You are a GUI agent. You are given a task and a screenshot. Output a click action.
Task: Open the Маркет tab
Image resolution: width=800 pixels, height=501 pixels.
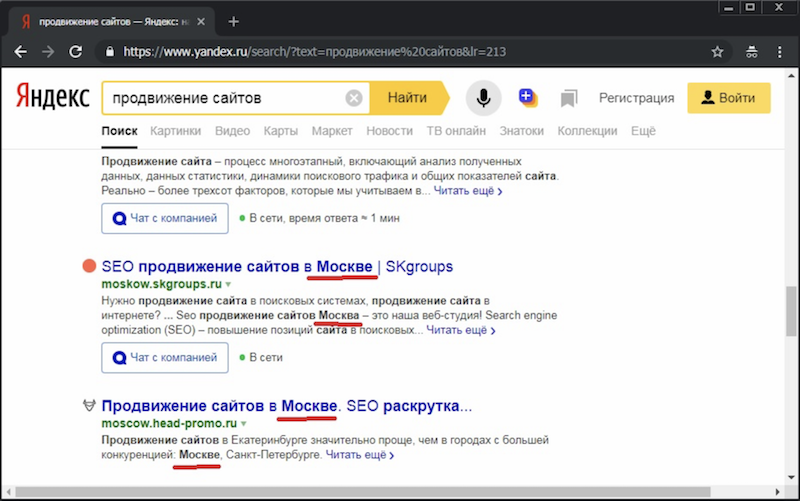332,131
